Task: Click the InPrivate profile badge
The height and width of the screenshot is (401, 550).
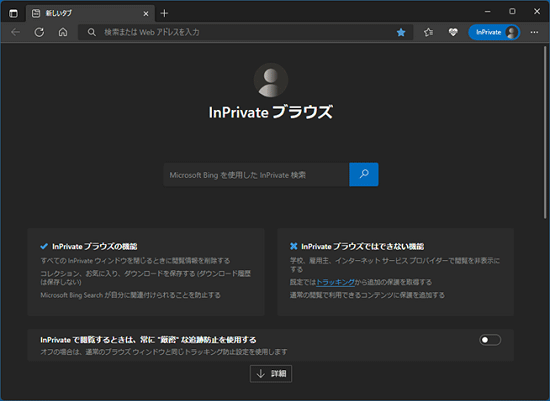Action: pos(494,32)
